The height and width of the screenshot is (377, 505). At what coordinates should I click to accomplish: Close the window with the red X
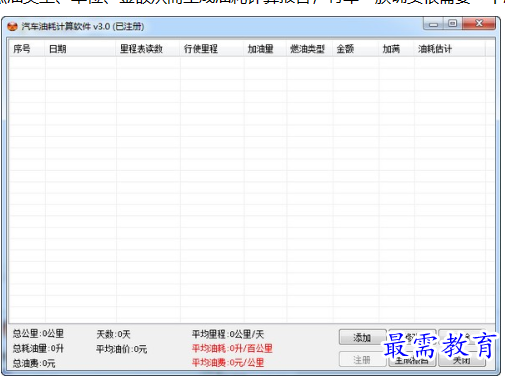point(479,24)
